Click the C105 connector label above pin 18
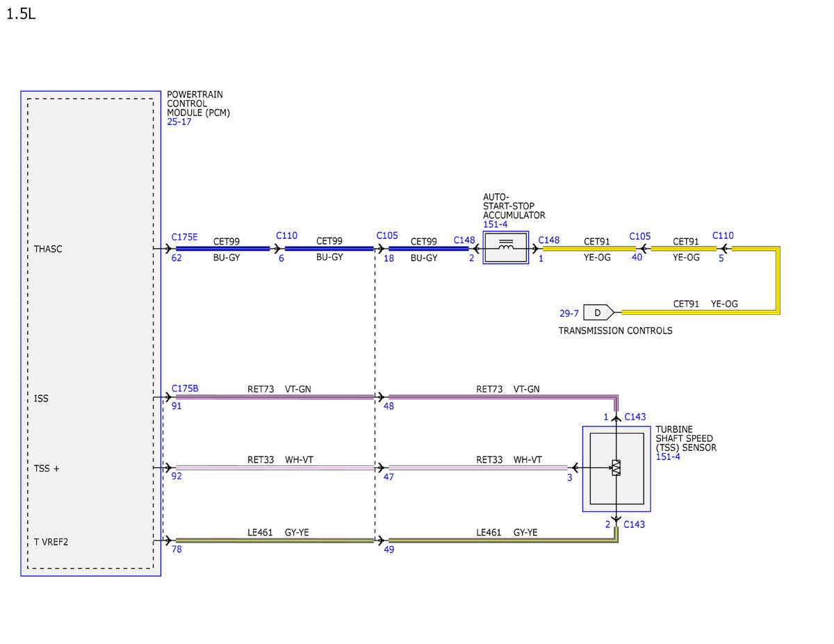Viewport: 834px width, 644px height. point(387,236)
